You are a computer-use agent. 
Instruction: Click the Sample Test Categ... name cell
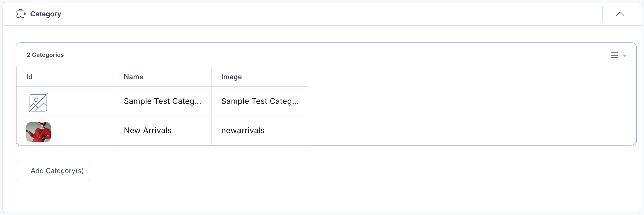(162, 101)
